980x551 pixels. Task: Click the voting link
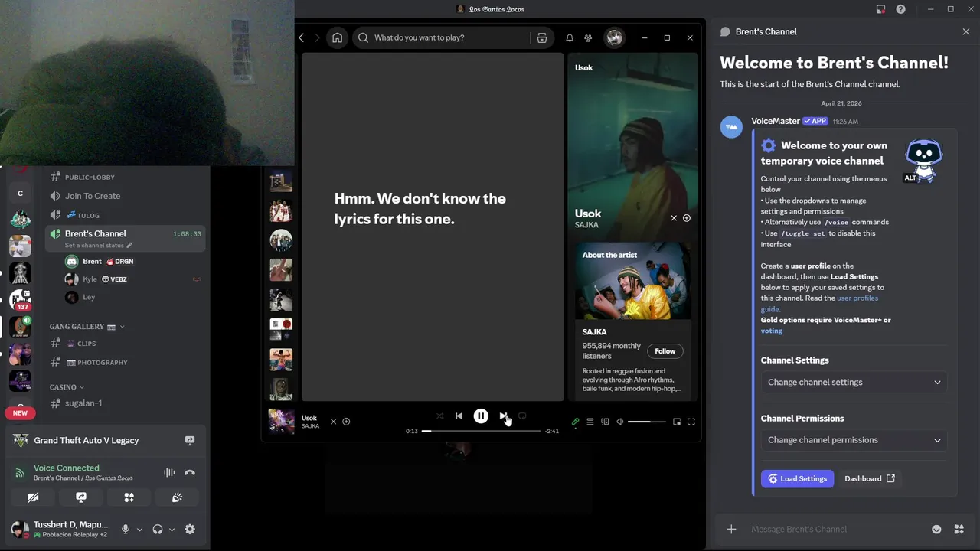[x=772, y=331]
